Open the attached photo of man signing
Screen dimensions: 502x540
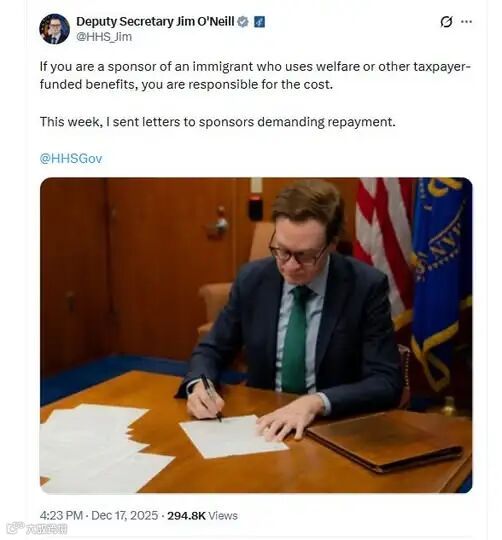click(256, 335)
